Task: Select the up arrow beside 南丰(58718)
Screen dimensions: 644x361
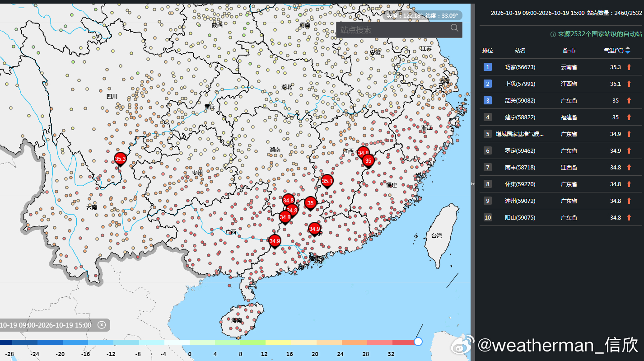Action: (x=629, y=167)
